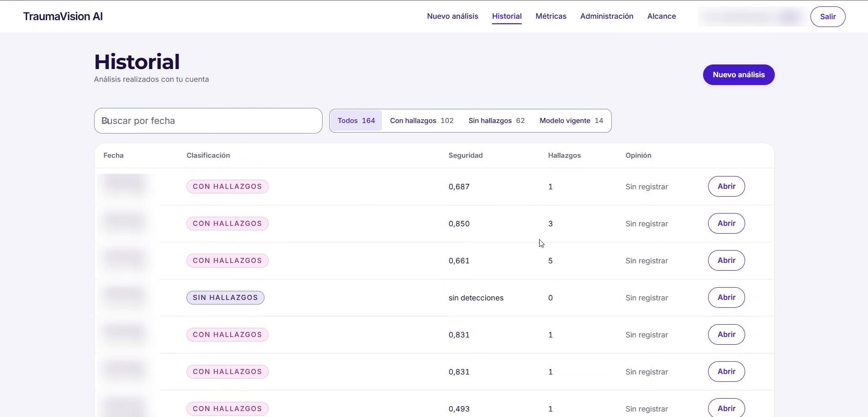Focus the Buscar por fecha search field
This screenshot has width=868, height=417.
tap(208, 121)
